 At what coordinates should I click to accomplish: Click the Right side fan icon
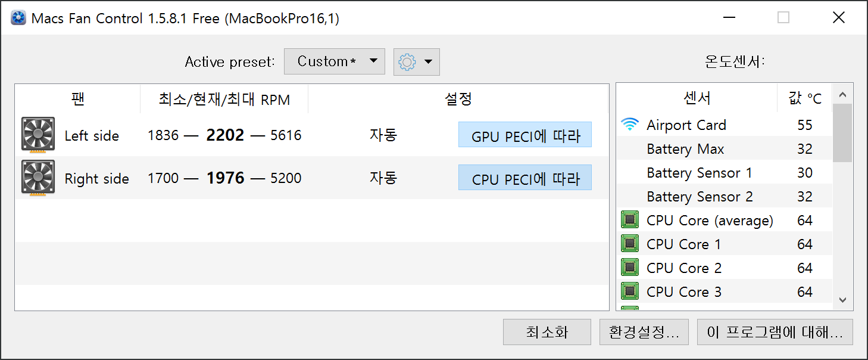point(38,178)
